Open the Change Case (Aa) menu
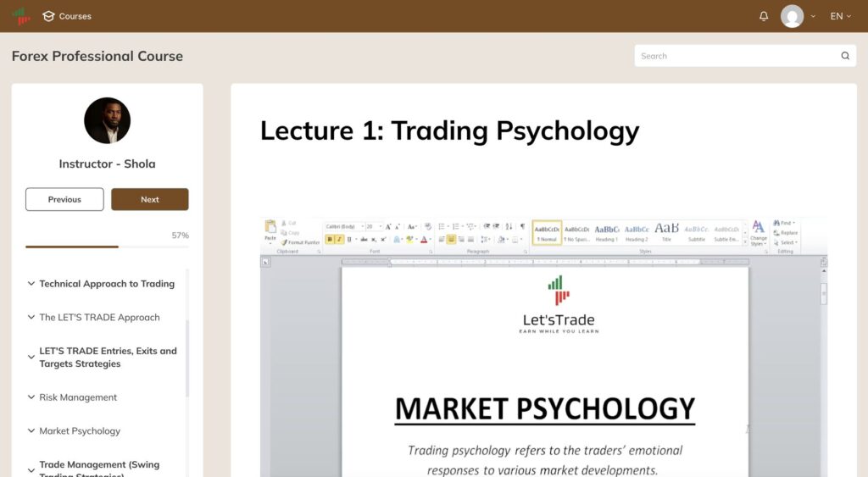This screenshot has width=868, height=477. point(413,227)
